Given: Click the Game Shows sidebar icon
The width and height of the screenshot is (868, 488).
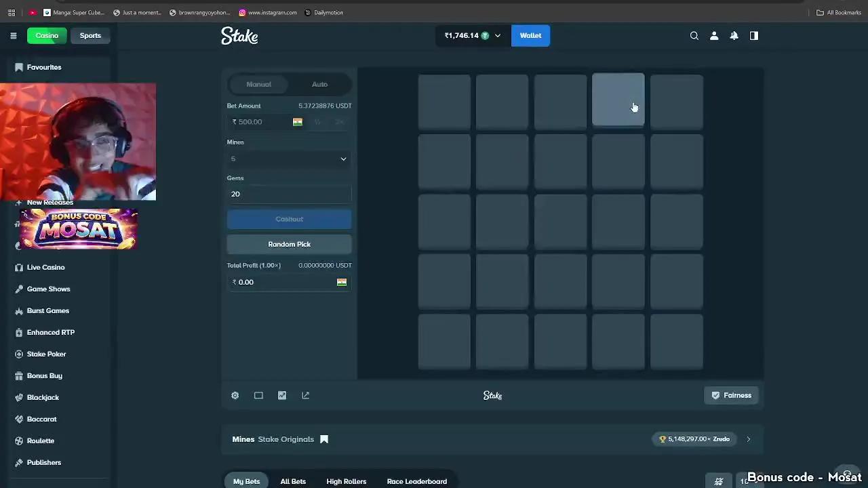Looking at the screenshot, I should click(19, 289).
